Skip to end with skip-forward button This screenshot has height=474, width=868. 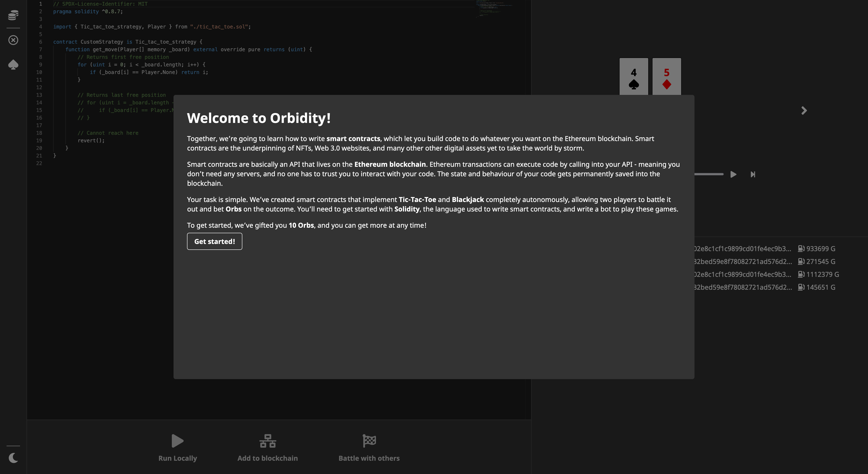pyautogui.click(x=753, y=174)
